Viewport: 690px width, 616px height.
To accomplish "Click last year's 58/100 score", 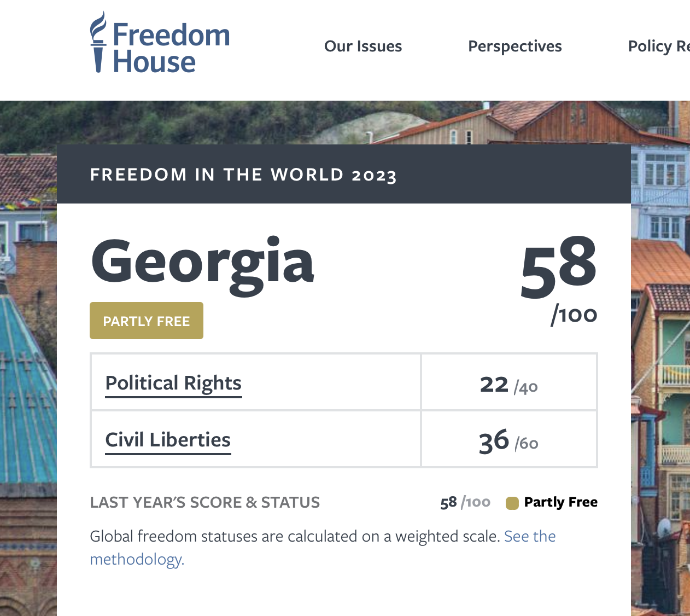I will pyautogui.click(x=465, y=502).
